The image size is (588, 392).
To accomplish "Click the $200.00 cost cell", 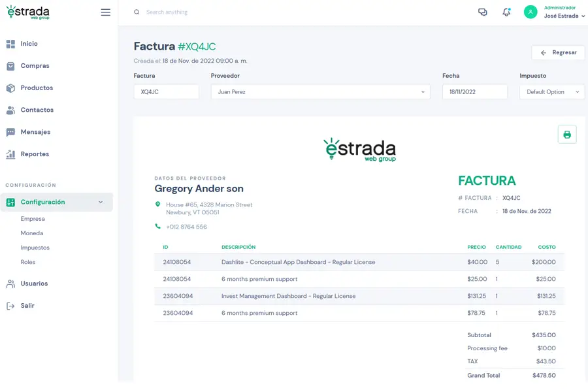I will coord(544,262).
